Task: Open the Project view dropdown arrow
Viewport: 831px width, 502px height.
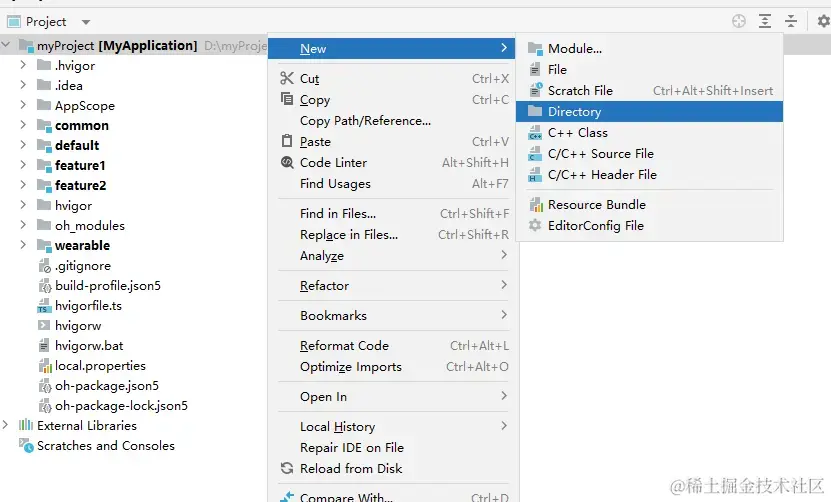Action: point(86,22)
